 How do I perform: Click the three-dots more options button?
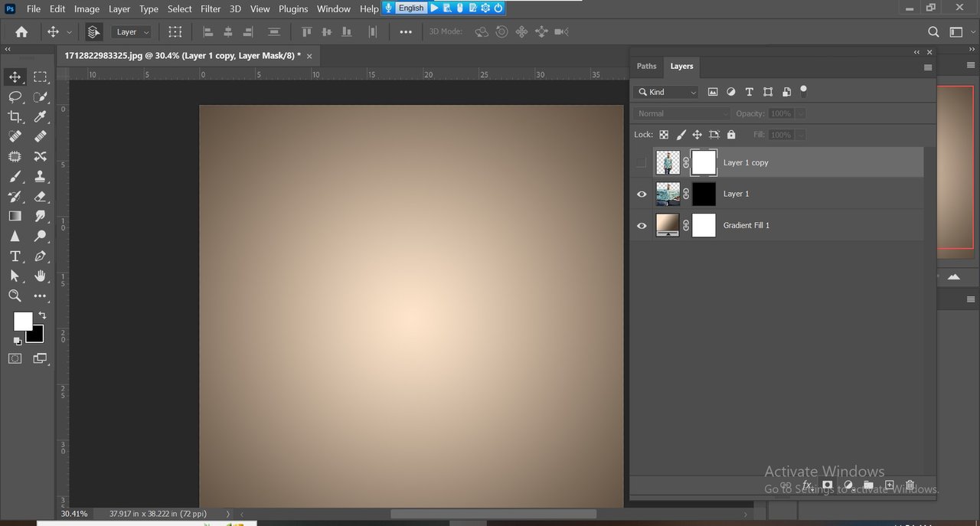coord(406,32)
